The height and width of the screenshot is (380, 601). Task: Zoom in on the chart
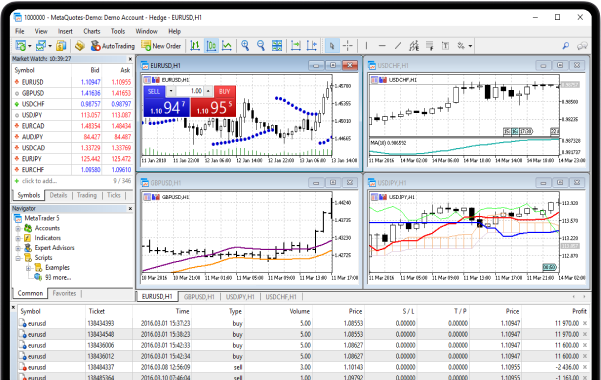pyautogui.click(x=245, y=46)
